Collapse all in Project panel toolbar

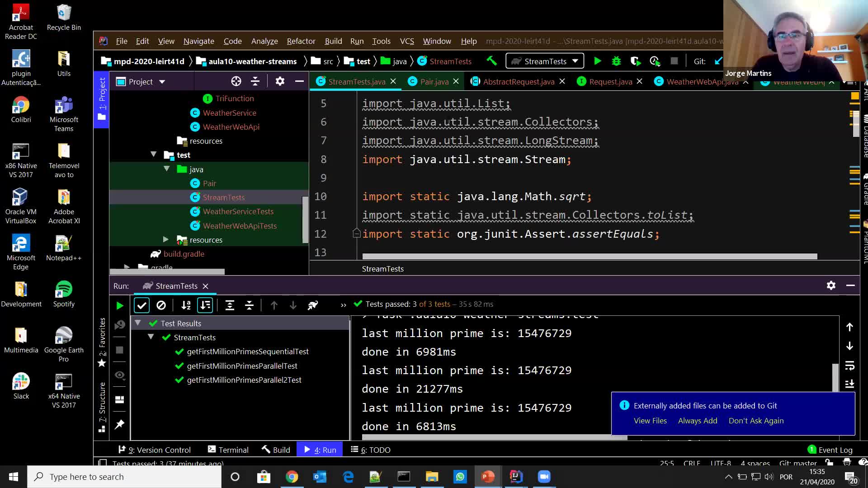(x=255, y=81)
